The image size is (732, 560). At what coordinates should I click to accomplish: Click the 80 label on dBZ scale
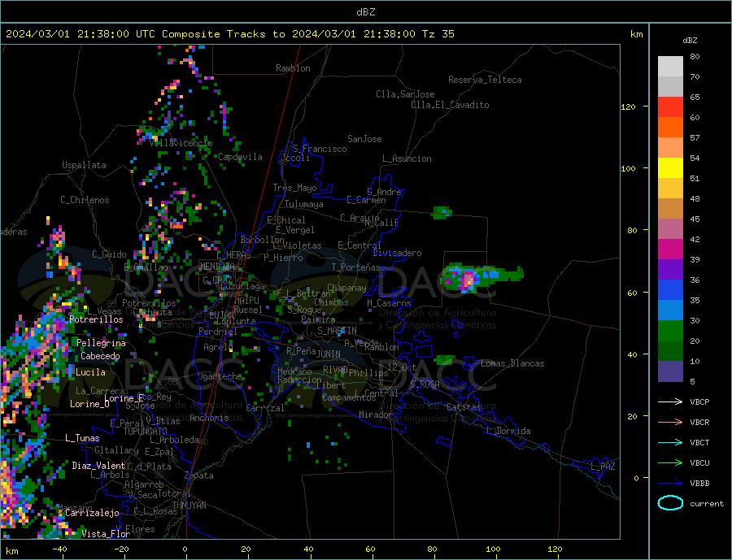(695, 56)
